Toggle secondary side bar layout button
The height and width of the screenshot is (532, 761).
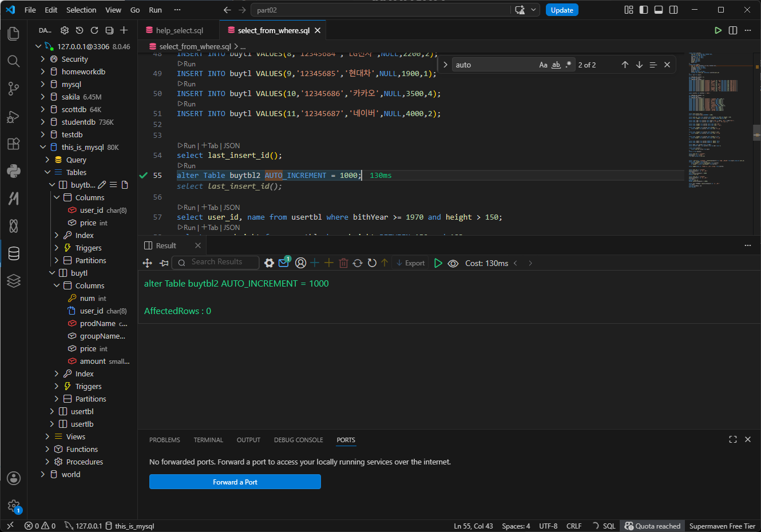click(x=673, y=10)
